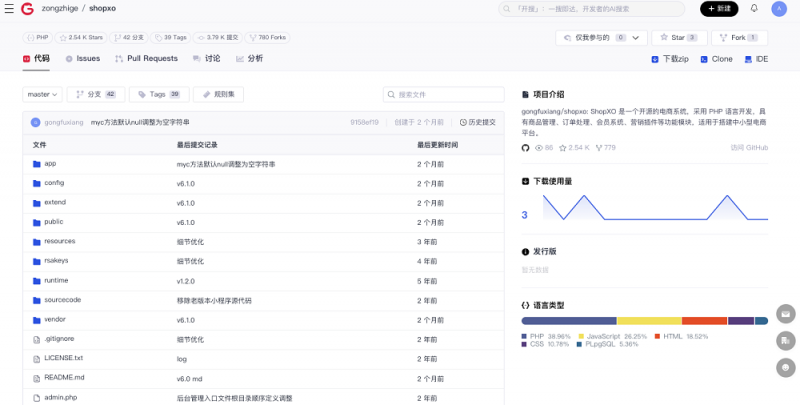Open the sourcecode folder icon

[x=36, y=300]
